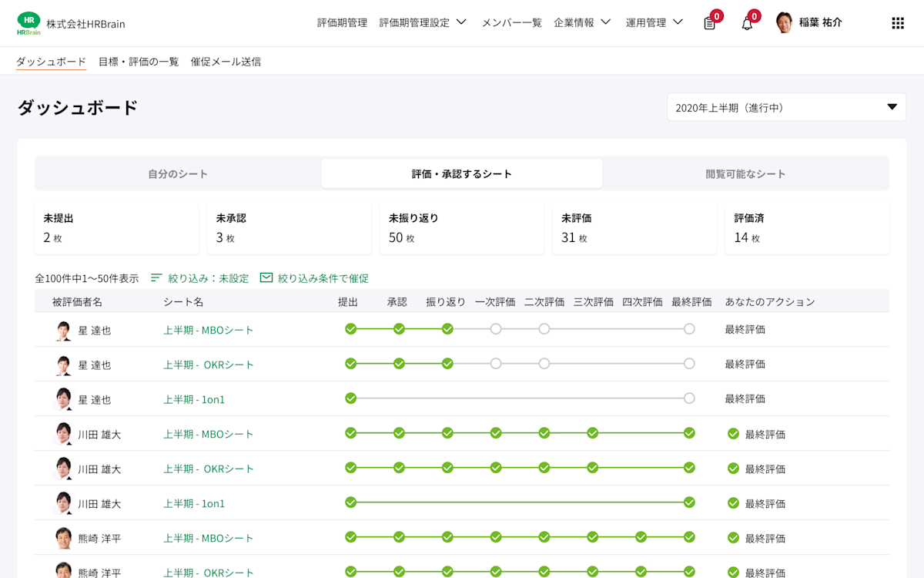Image resolution: width=924 pixels, height=578 pixels.
Task: Click 三次評価 check in 川田 雄大 MBO row
Action: tap(593, 433)
